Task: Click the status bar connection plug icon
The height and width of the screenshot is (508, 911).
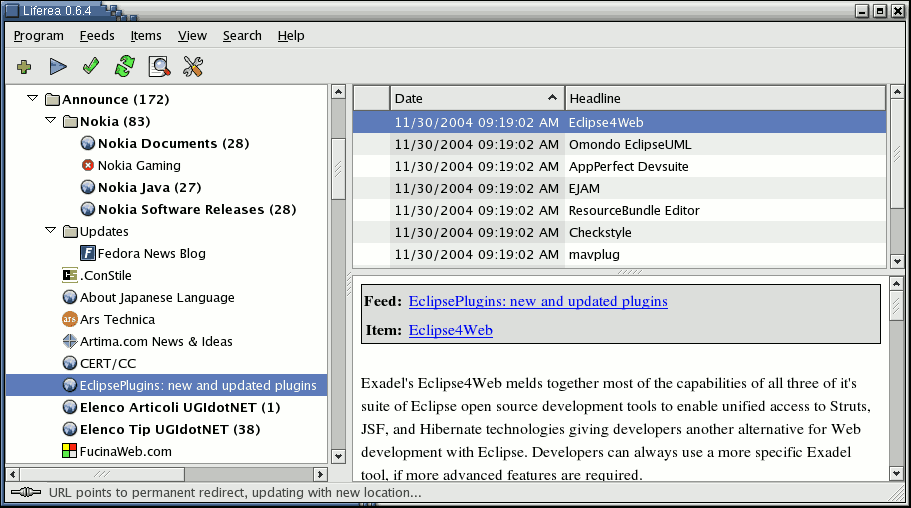Action: click(x=26, y=492)
